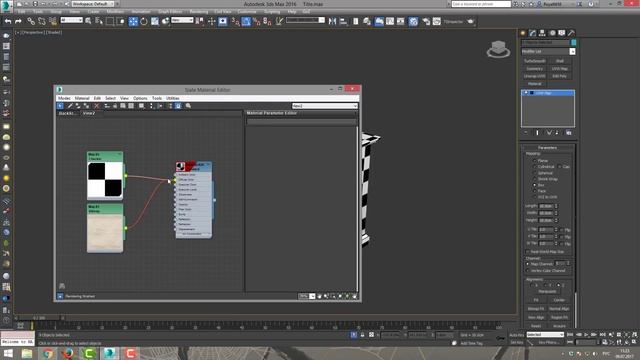The height and width of the screenshot is (360, 640).
Task: Open the Slate editor Modes menu
Action: 64,98
